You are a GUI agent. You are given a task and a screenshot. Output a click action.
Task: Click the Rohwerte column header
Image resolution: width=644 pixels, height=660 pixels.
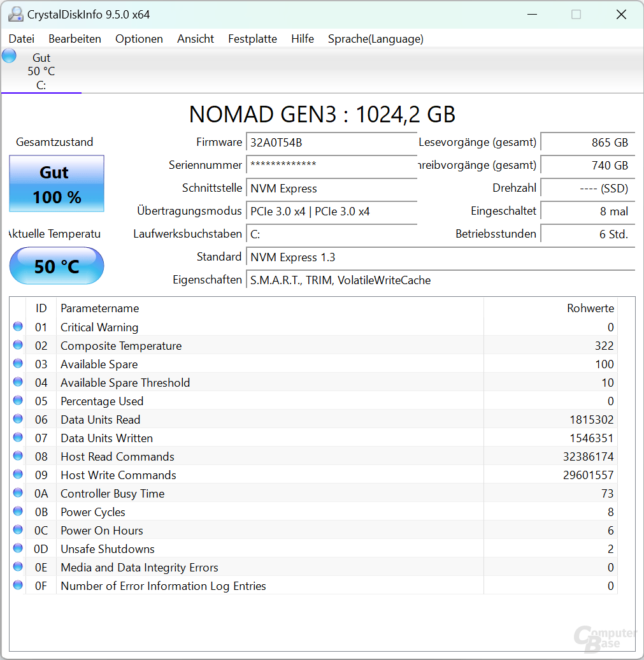pos(590,308)
